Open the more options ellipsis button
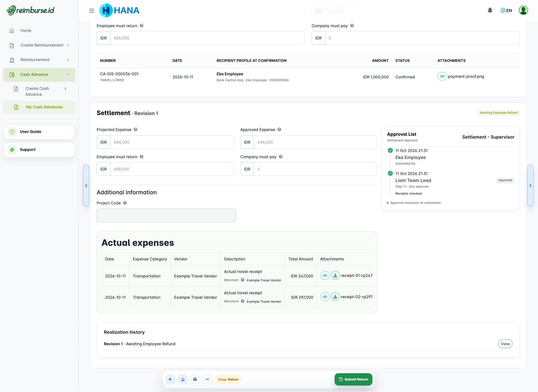The height and width of the screenshot is (392, 538). 207,379
